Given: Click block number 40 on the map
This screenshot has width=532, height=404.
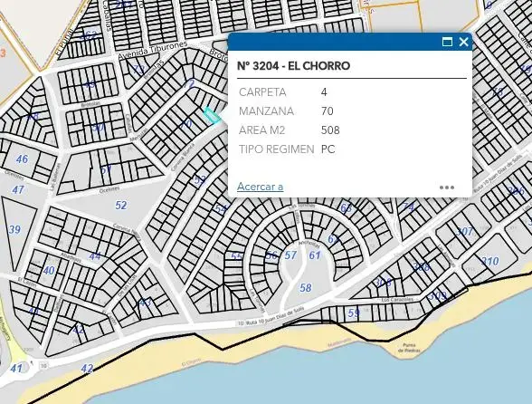Looking at the screenshot, I should pyautogui.click(x=49, y=271).
